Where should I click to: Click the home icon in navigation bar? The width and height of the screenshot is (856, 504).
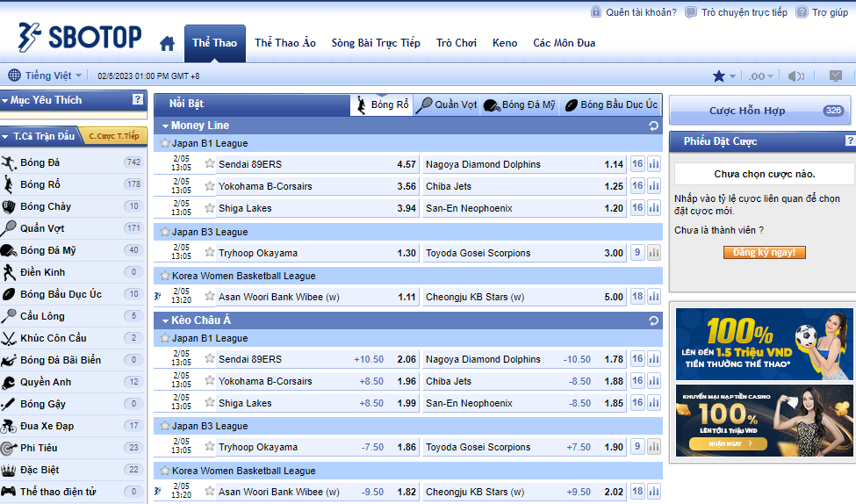167,43
